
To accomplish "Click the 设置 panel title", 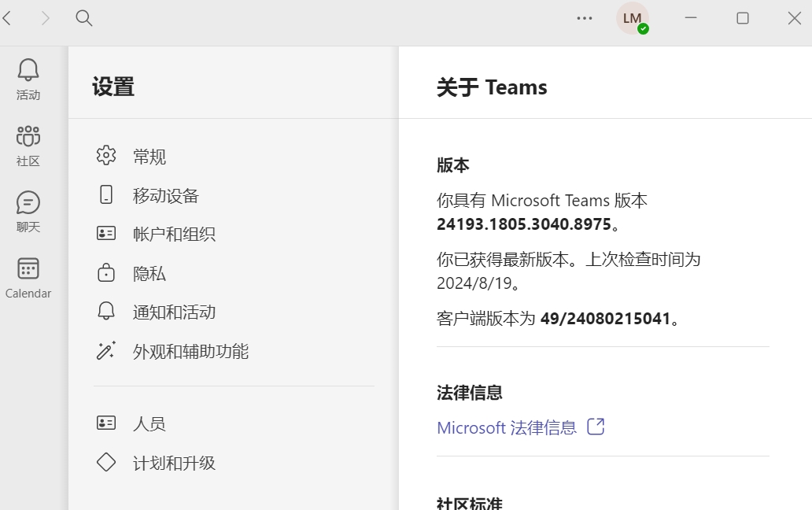I will 113,87.
